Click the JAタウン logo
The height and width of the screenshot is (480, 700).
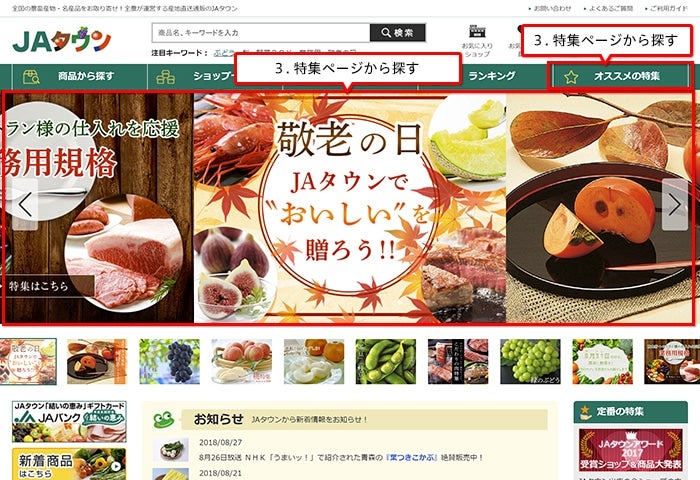[x=62, y=40]
